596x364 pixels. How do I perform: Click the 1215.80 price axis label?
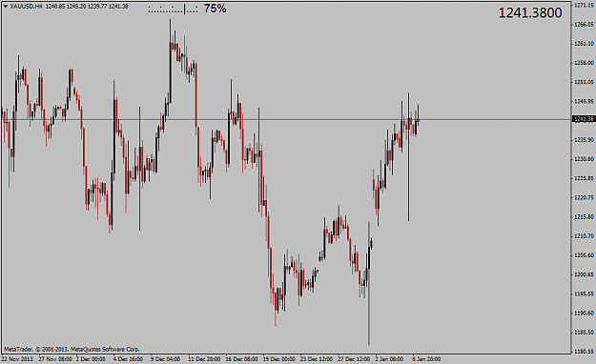[x=585, y=217]
